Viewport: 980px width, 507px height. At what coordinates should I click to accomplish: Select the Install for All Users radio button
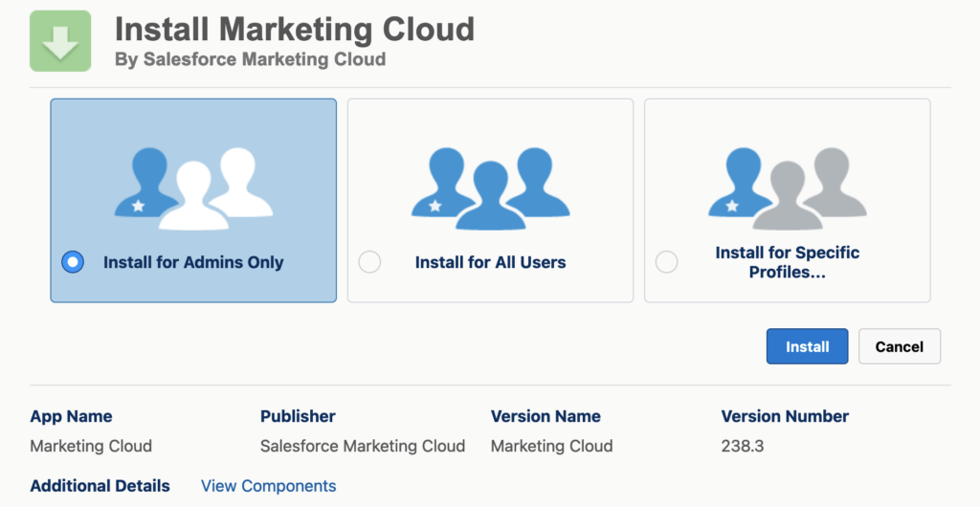tap(369, 262)
